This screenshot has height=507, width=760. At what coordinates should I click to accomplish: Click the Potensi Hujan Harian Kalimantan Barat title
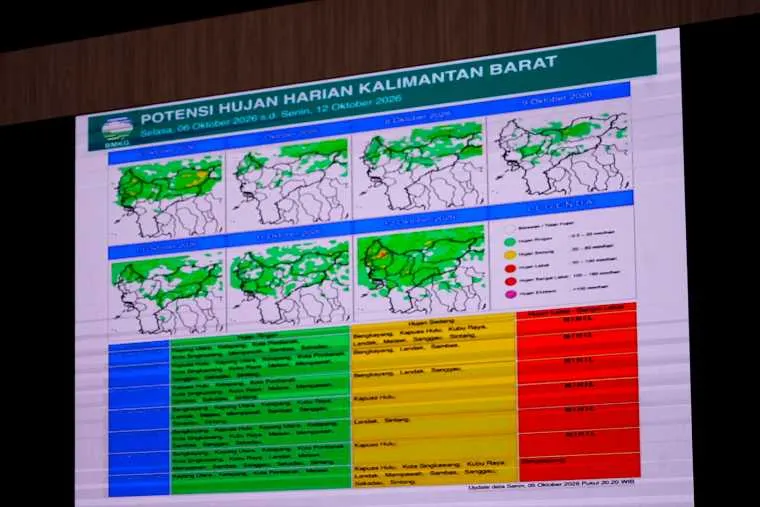[x=348, y=89]
